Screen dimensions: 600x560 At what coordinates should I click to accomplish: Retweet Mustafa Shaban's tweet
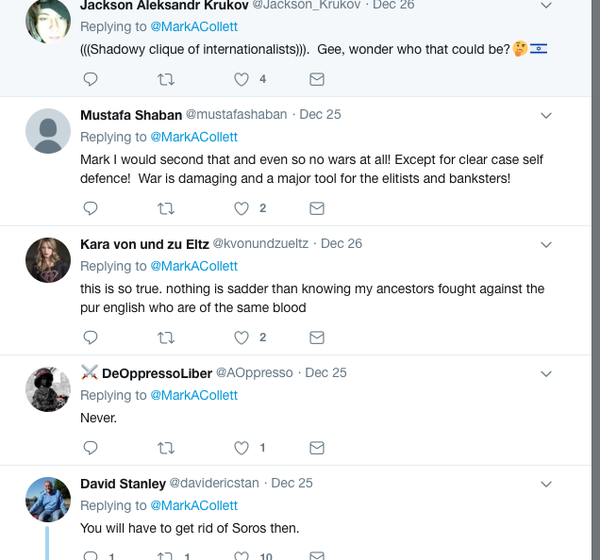click(x=166, y=208)
